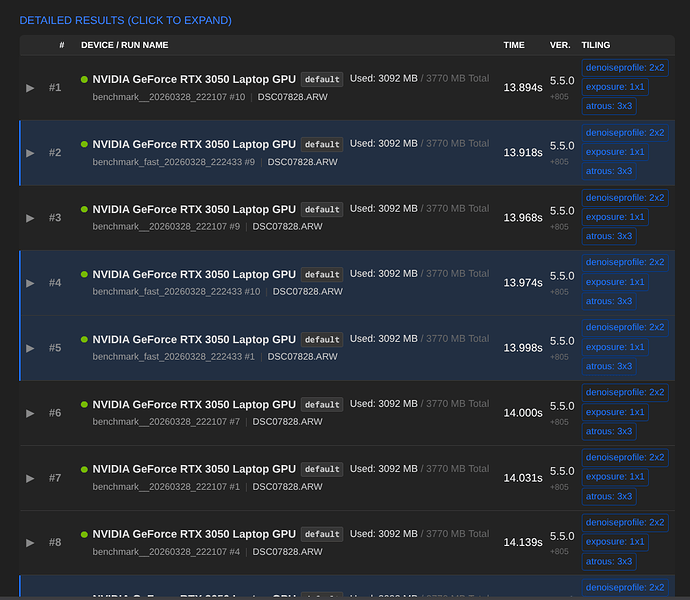Click the default badge in row #5
Image resolution: width=690 pixels, height=600 pixels.
pos(322,339)
